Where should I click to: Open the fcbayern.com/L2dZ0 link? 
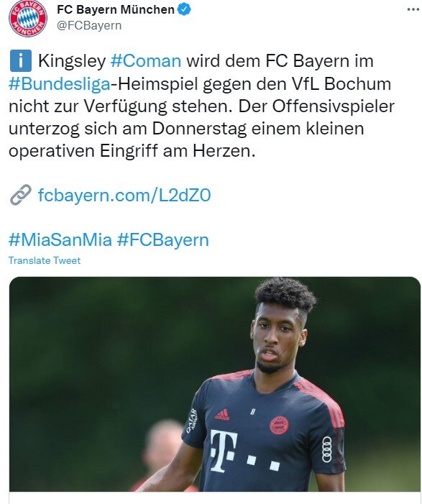[124, 195]
